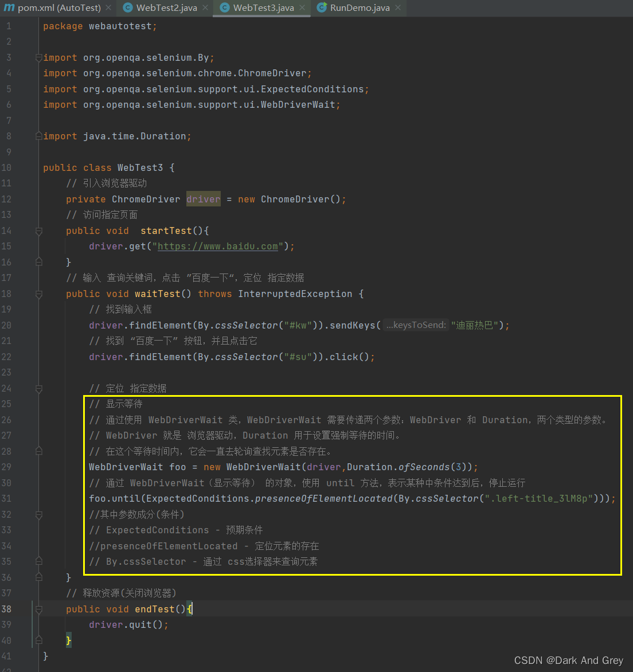
Task: Click driver.quit() on line 39
Action: 128,625
